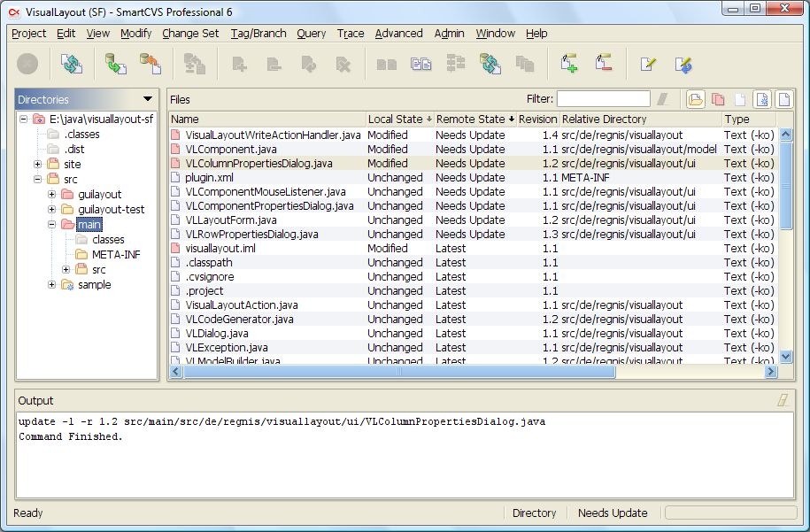
Task: Toggle the rightmost page button in Files header
Action: [783, 99]
